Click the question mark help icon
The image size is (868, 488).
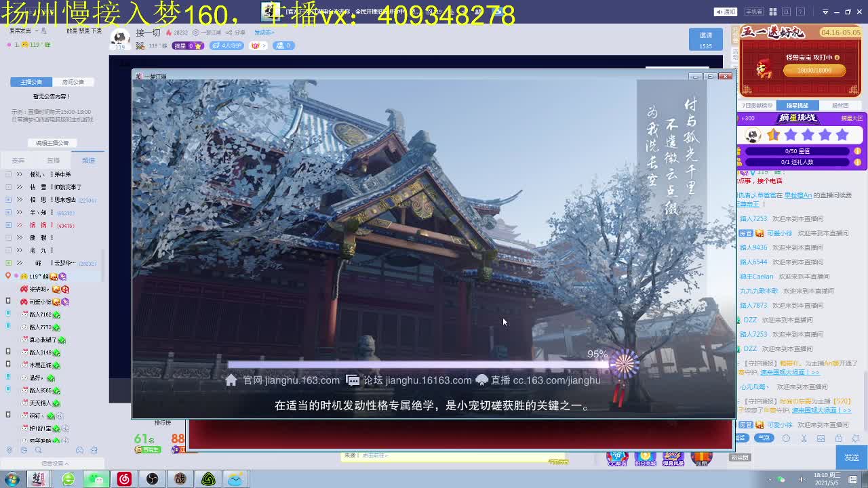point(800,12)
